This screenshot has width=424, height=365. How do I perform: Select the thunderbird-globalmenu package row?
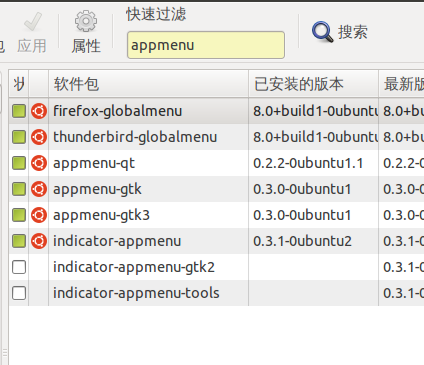(216, 137)
